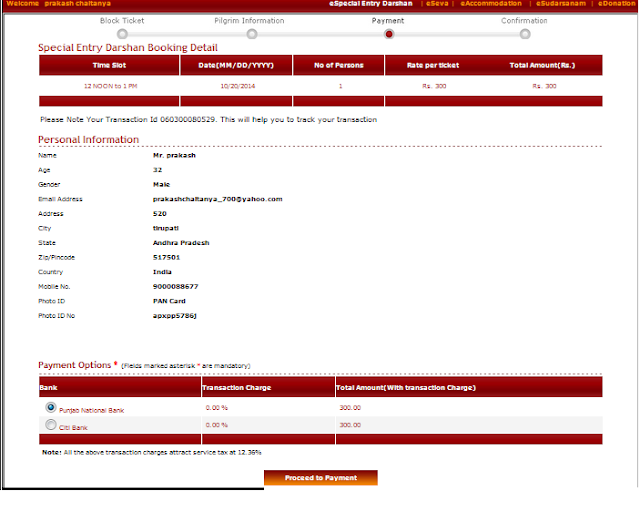Viewport: 640px width, 512px height.
Task: Open the eSpecial Entry Darshan menu
Action: (371, 4)
